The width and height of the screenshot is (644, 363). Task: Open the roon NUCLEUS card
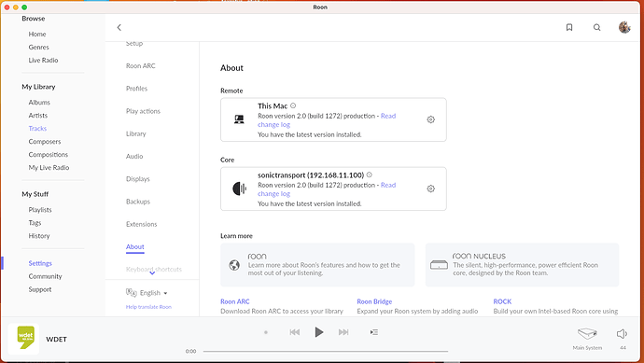coord(522,265)
